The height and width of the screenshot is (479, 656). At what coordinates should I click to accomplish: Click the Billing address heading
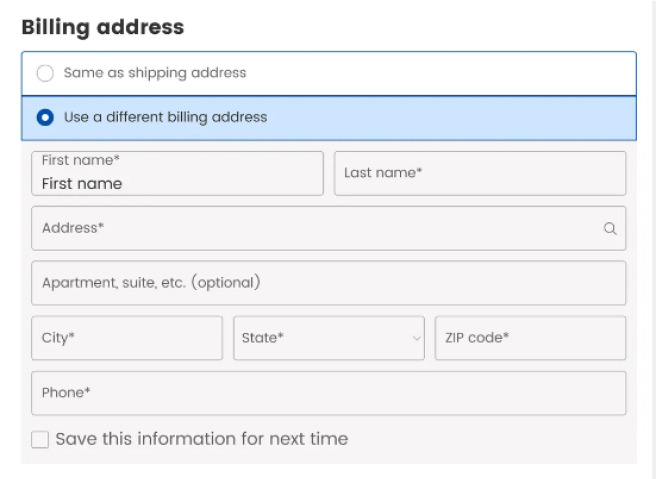pyautogui.click(x=103, y=27)
